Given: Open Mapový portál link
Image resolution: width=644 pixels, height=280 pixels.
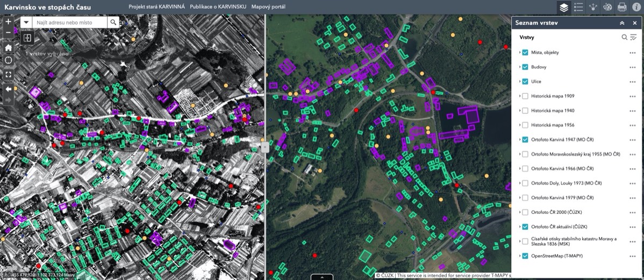Looking at the screenshot, I should 268,7.
